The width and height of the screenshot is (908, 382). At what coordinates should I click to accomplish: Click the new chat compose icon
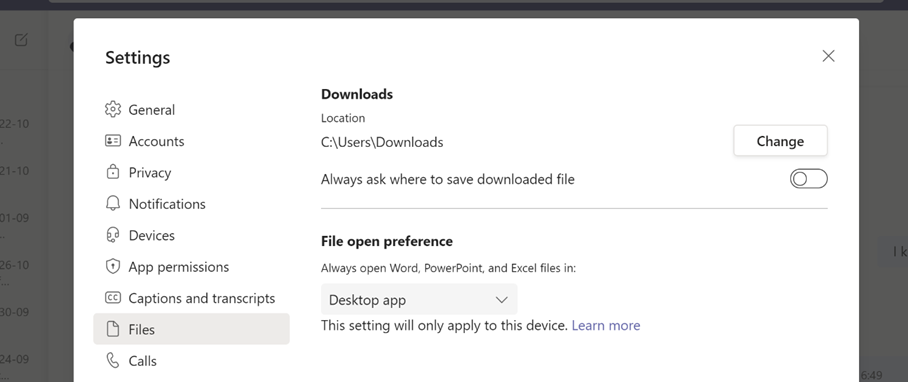coord(21,40)
